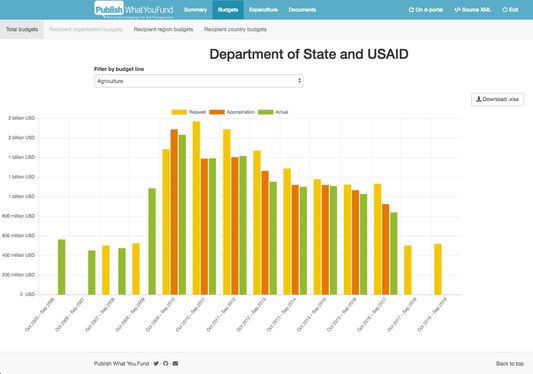Open the Source XML link
The width and height of the screenshot is (533, 374).
[x=472, y=10]
